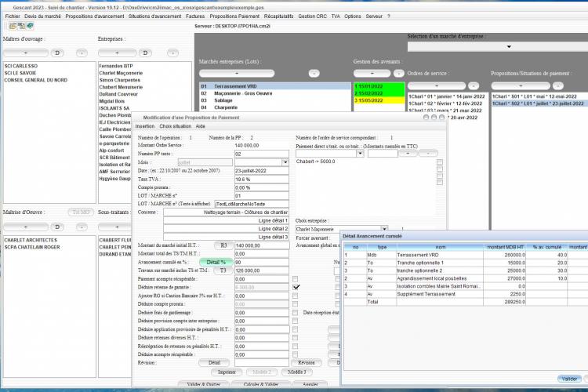Image resolution: width=588 pixels, height=392 pixels.
Task: Tick Déduire frais de gardiennage checkbox
Action: click(295, 313)
